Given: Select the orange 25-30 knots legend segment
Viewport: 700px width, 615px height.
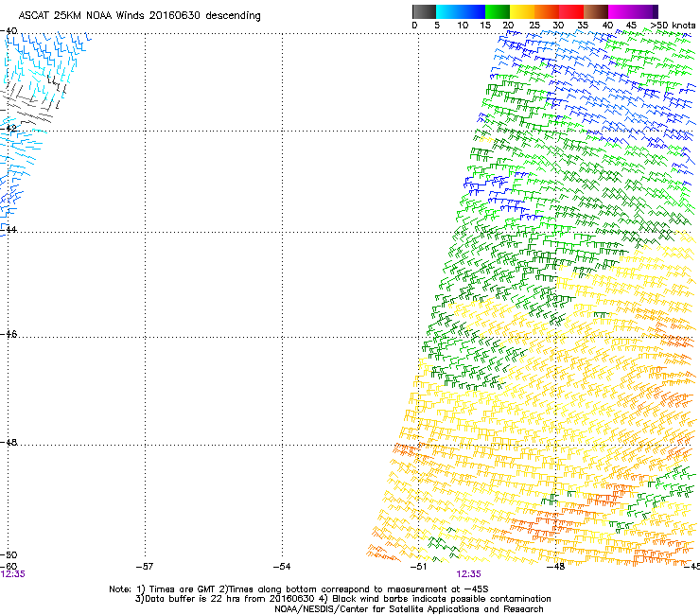Looking at the screenshot, I should click(x=547, y=11).
